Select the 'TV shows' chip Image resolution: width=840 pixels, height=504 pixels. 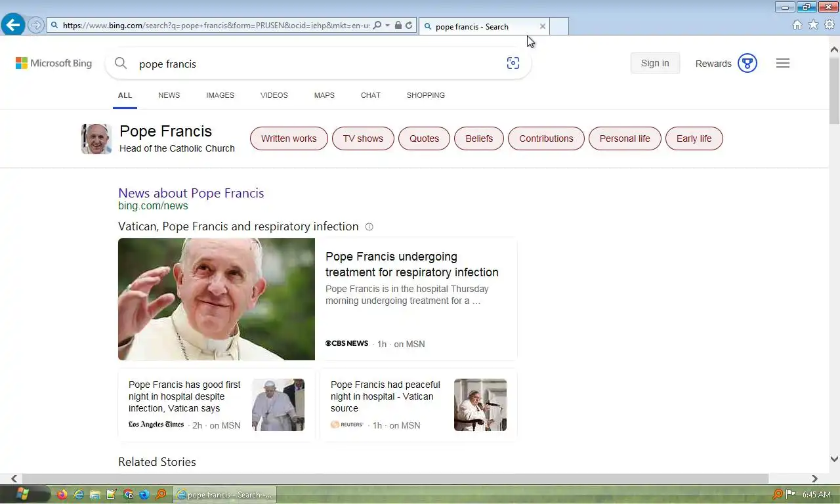point(363,138)
